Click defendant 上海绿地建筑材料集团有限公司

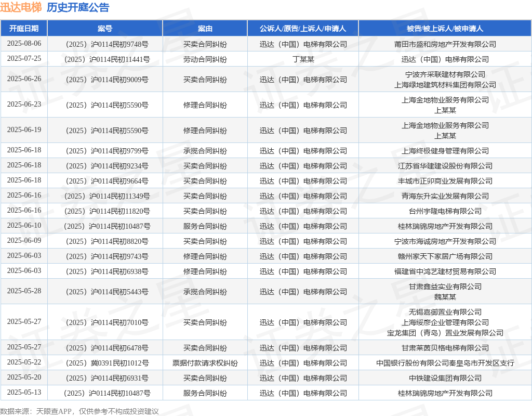[x=445, y=85]
